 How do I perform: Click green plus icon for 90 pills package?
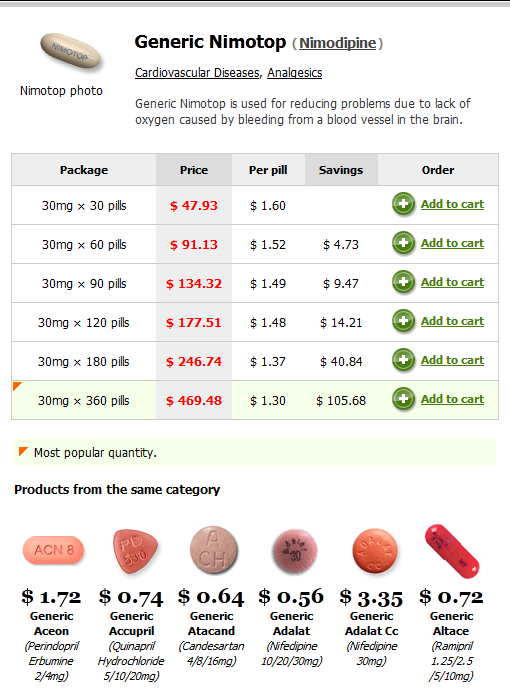click(403, 282)
